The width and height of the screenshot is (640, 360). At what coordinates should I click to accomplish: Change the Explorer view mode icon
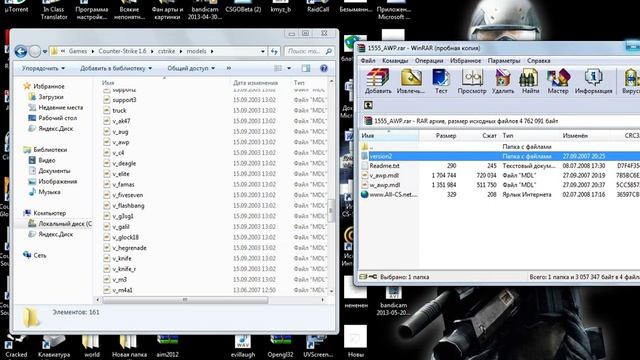click(x=278, y=68)
